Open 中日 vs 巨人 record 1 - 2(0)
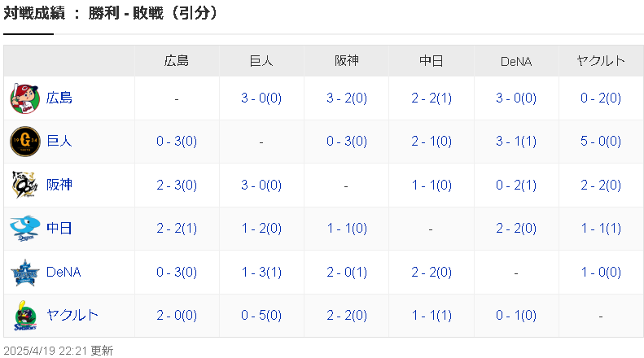This screenshot has height=358, width=644. (261, 229)
